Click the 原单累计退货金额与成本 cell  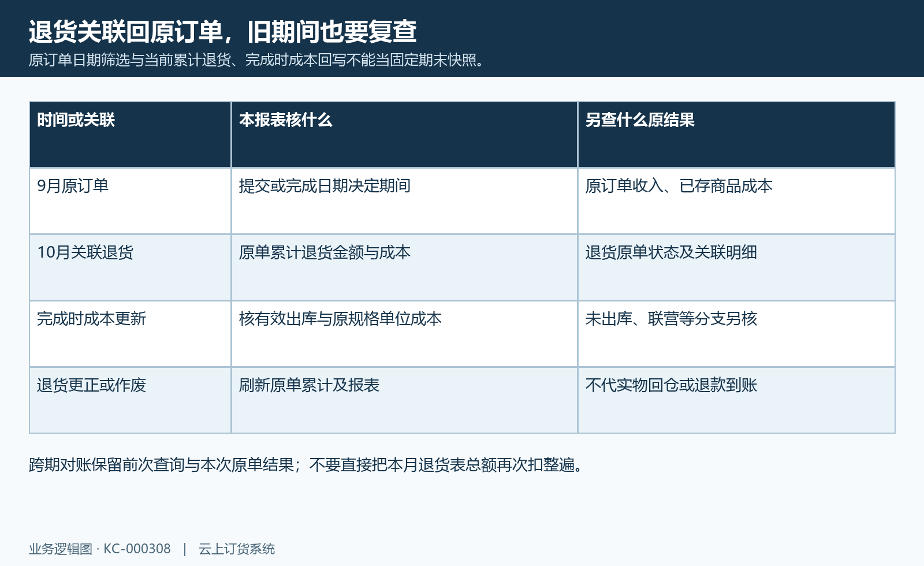point(404,267)
